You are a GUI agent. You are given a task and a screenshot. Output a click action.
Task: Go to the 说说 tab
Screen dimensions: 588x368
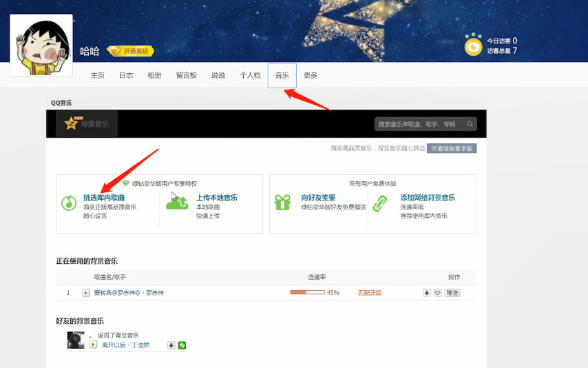tap(218, 75)
